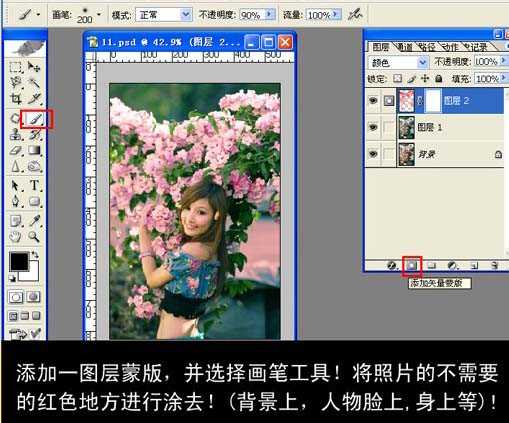Image resolution: width=509 pixels, height=423 pixels.
Task: Select the Blur tool
Action: 15,166
